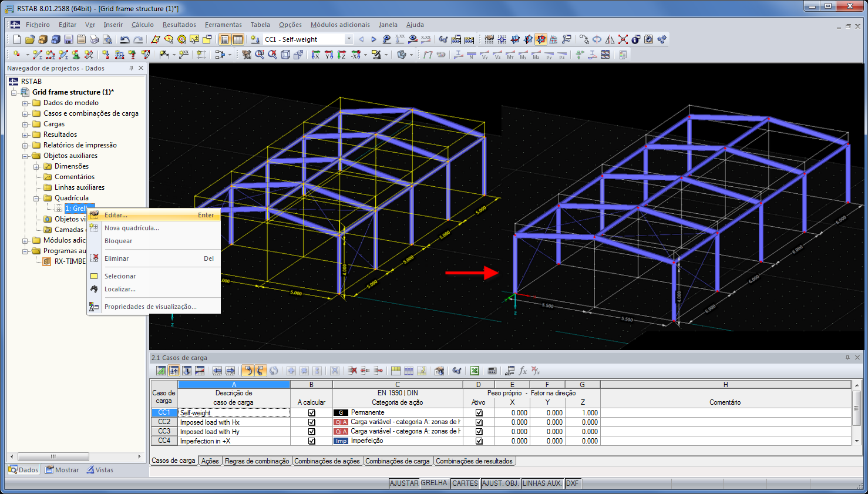Click the view in X direction icon
This screenshot has width=868, height=494.
tap(315, 55)
